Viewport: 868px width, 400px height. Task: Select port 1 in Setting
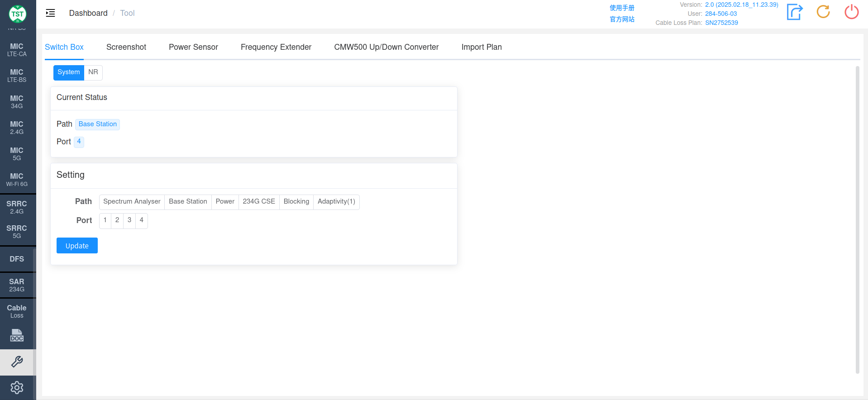point(105,220)
